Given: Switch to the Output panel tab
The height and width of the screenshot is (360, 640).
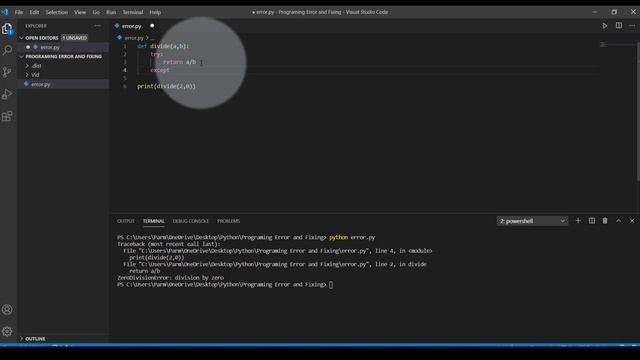Looking at the screenshot, I should pos(126,221).
